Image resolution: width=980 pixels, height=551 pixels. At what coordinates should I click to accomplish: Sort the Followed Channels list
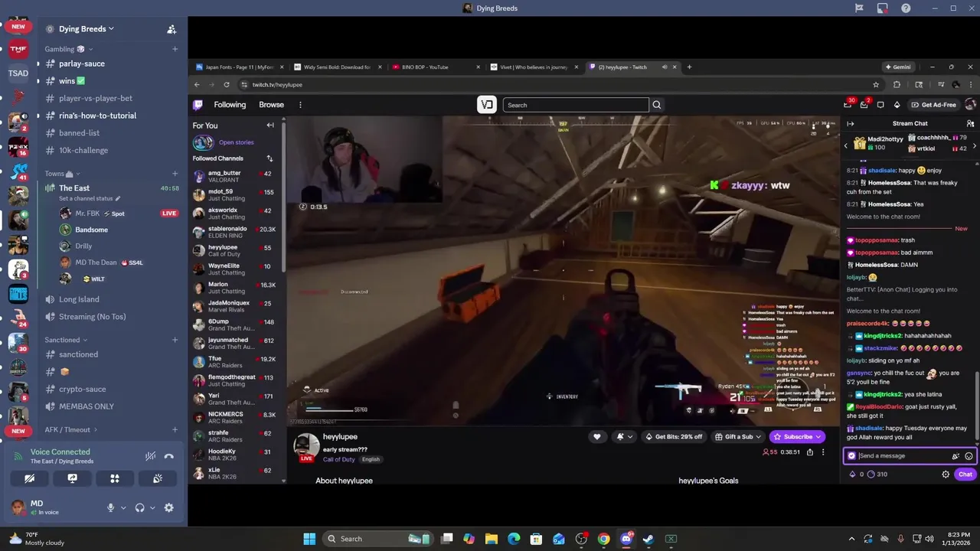(269, 158)
